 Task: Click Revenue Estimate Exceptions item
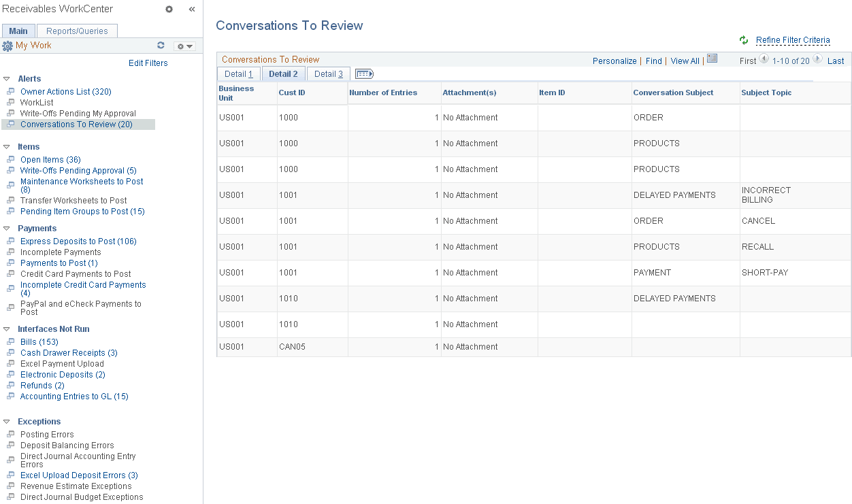tap(76, 486)
